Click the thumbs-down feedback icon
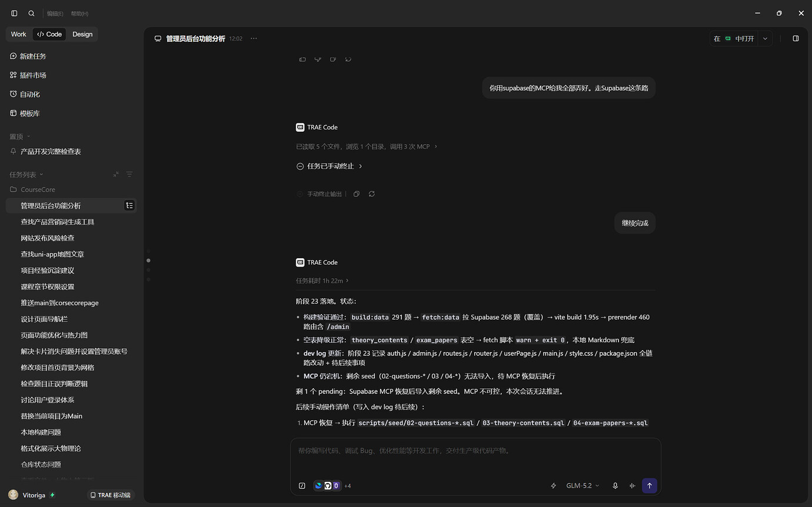 click(x=318, y=59)
